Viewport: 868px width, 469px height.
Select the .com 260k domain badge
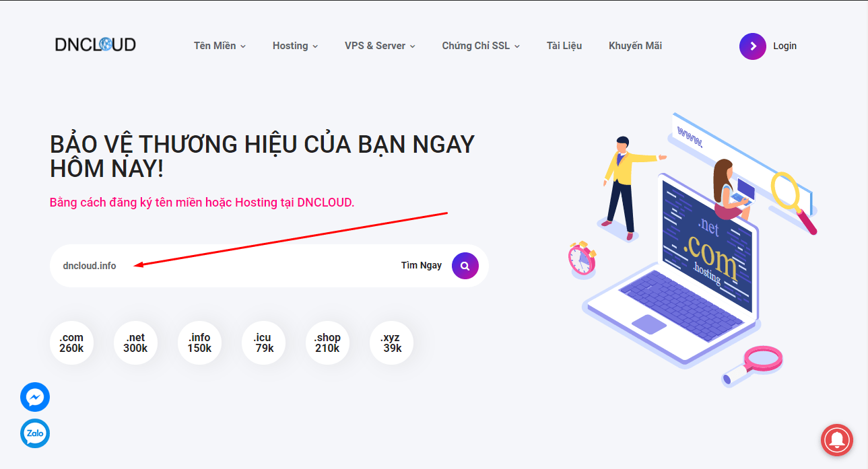71,343
